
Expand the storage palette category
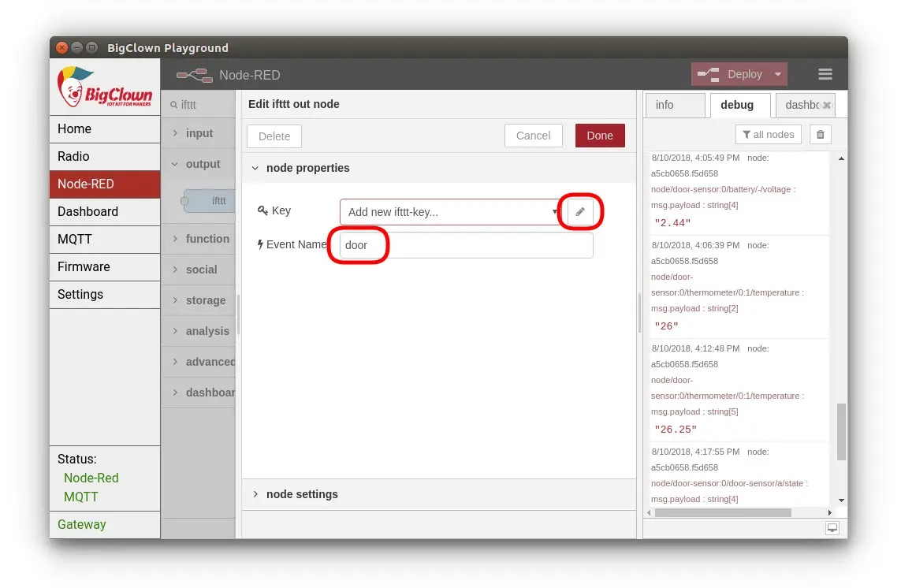(199, 300)
